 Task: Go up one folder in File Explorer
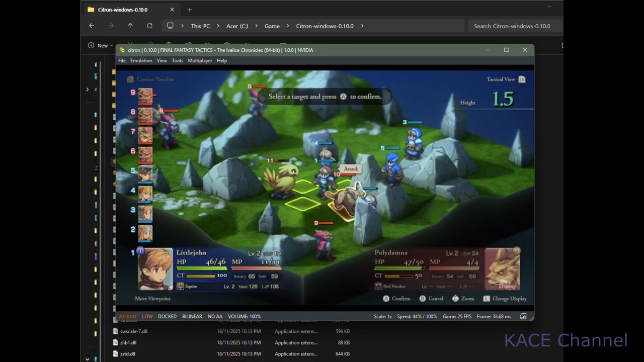(130, 26)
